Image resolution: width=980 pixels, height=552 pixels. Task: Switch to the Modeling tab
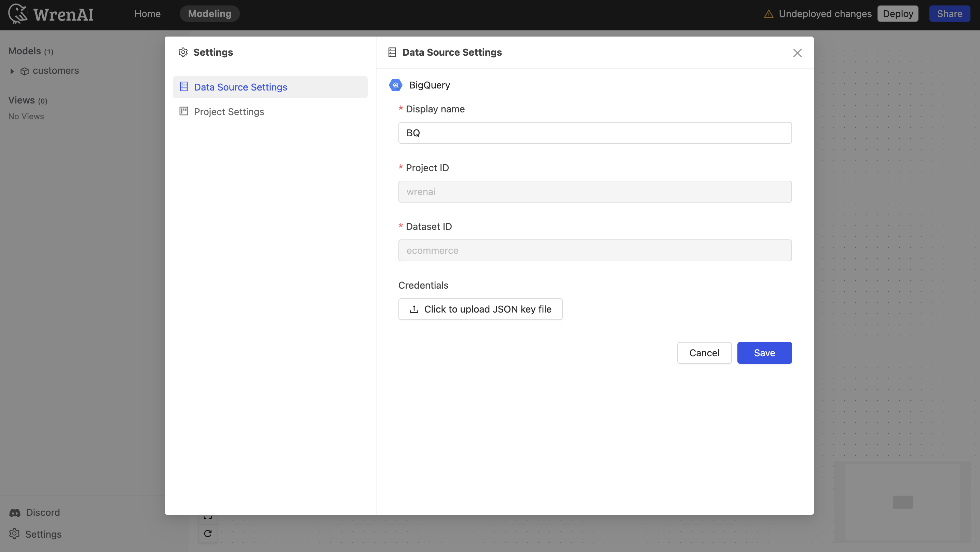[209, 14]
